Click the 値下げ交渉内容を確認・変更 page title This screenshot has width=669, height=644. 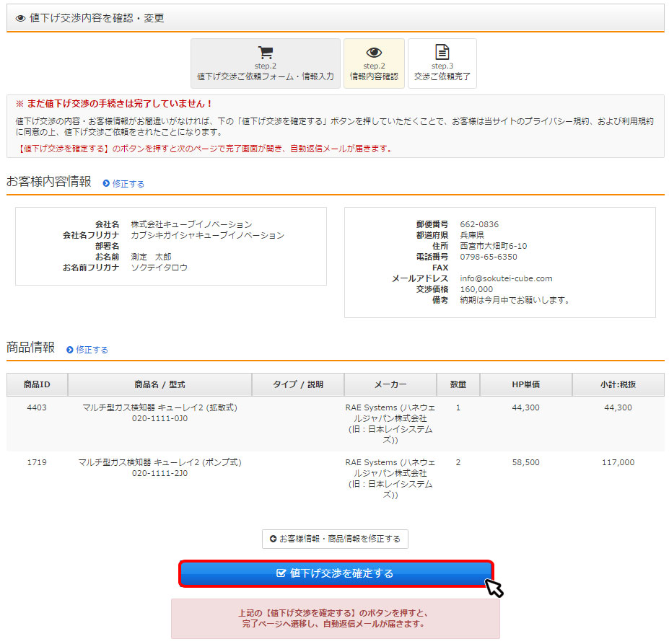[97, 18]
